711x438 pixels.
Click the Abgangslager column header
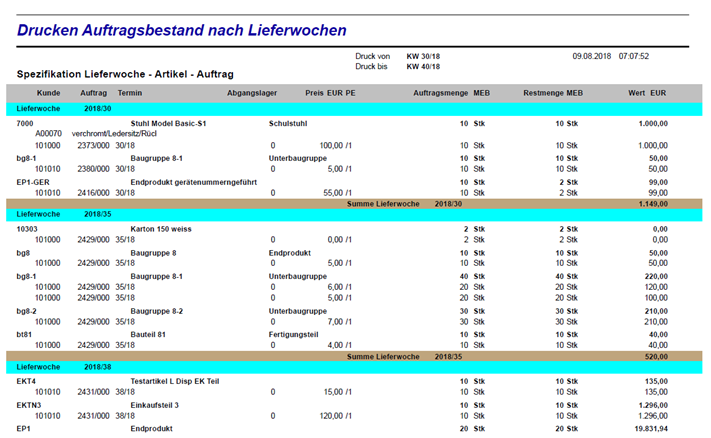click(252, 93)
